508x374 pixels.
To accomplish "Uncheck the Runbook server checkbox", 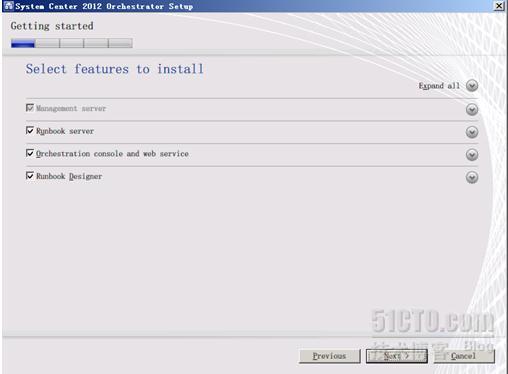I will pyautogui.click(x=30, y=130).
